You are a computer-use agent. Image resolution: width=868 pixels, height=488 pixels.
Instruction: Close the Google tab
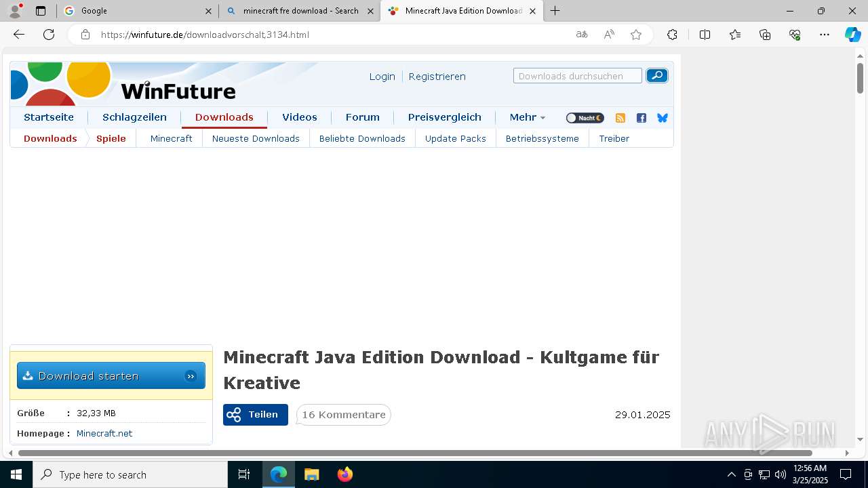(x=209, y=11)
